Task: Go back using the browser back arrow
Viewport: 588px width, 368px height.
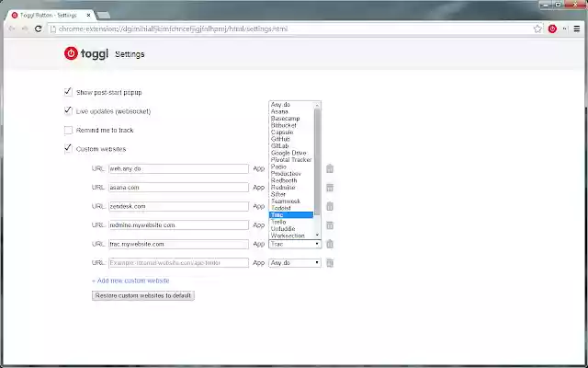Action: (x=12, y=29)
